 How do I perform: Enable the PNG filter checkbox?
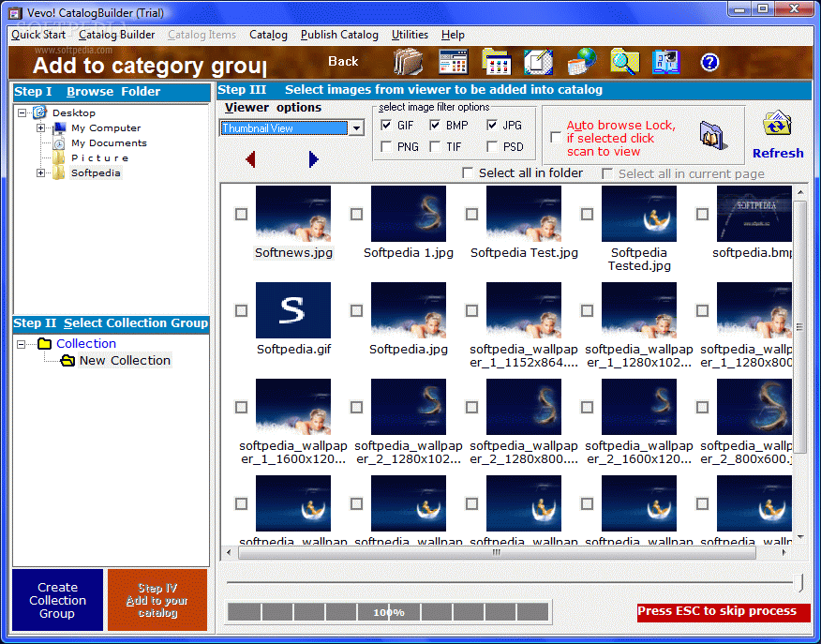click(x=386, y=146)
